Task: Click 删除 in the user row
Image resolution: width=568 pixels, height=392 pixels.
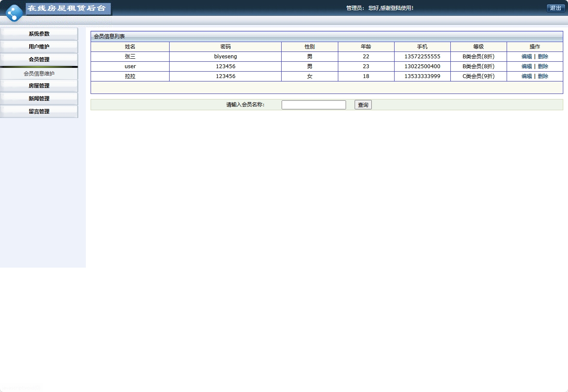Action: tap(543, 66)
